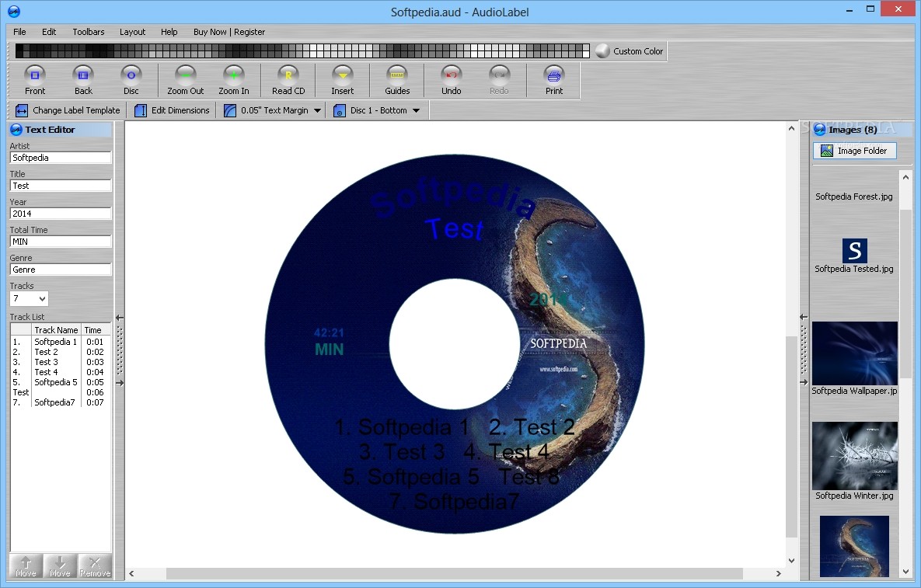Click the Year input field
Viewport: 921px width, 588px height.
[x=61, y=214]
